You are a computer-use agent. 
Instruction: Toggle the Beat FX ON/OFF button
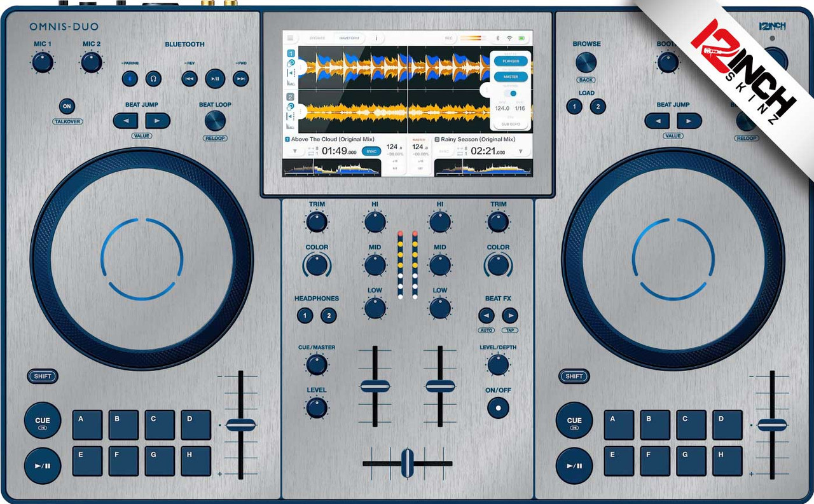point(498,407)
